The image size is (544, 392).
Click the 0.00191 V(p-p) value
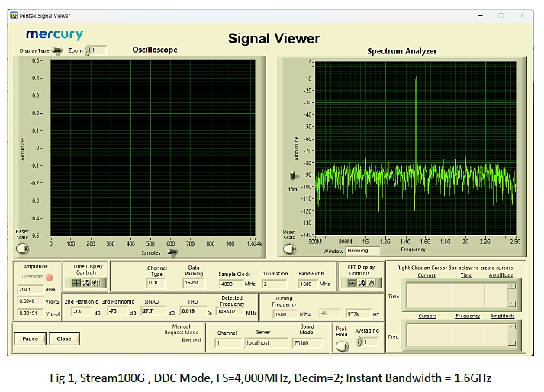point(31,313)
